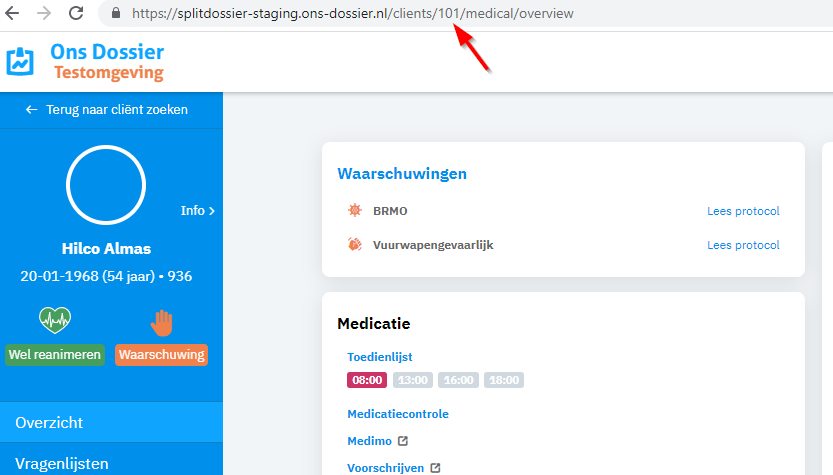Click the browser forward arrow
Viewport: 833px width, 475px height.
point(44,13)
